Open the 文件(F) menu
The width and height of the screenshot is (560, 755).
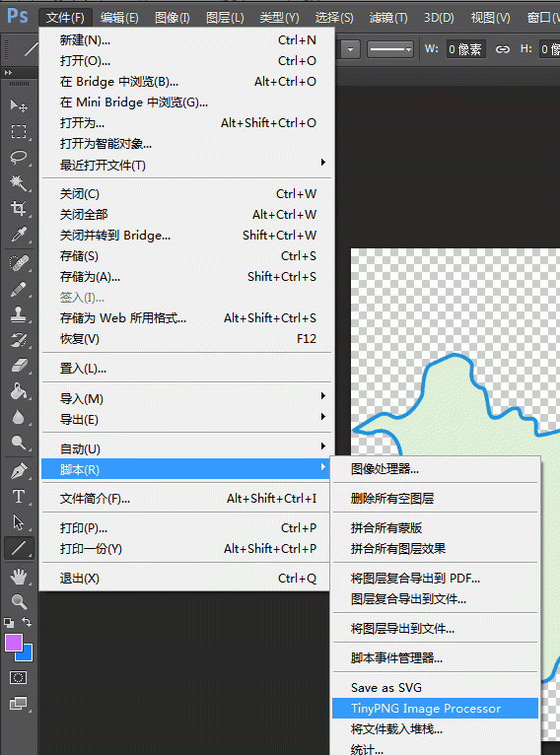click(x=65, y=18)
